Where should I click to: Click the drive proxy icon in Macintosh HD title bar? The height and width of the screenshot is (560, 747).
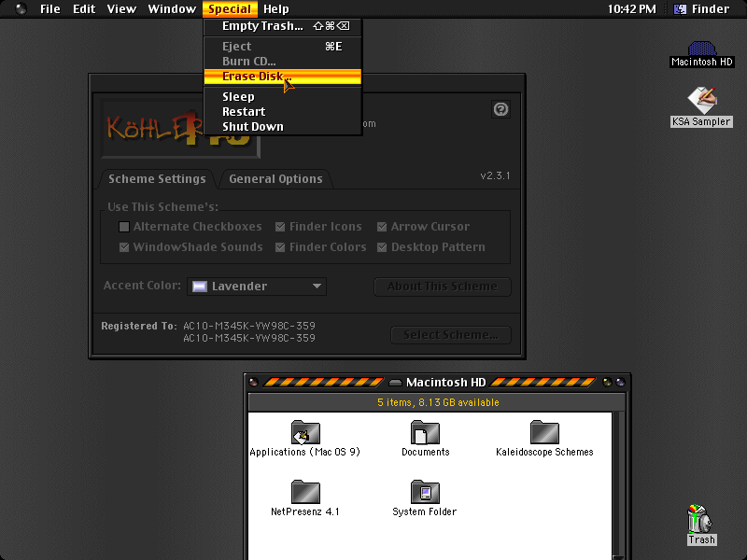point(395,383)
